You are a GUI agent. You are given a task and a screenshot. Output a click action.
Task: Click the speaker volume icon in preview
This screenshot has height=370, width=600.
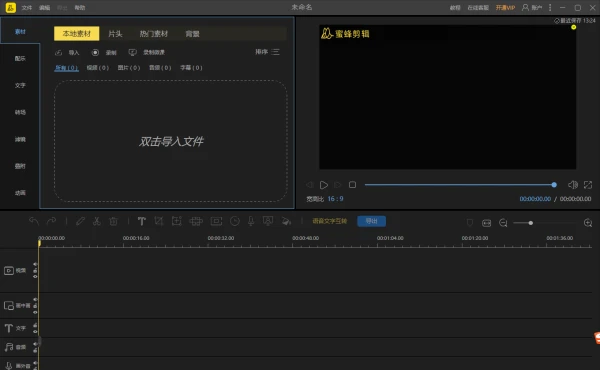point(573,185)
